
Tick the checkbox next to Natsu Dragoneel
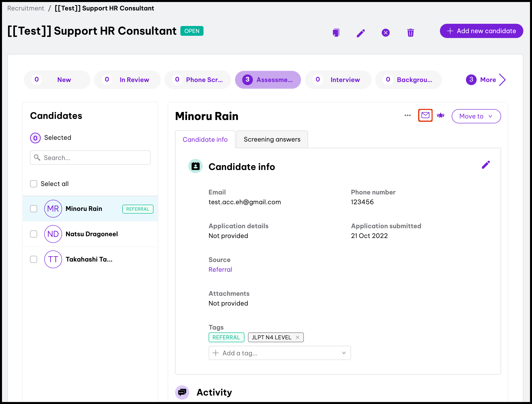[x=34, y=234]
